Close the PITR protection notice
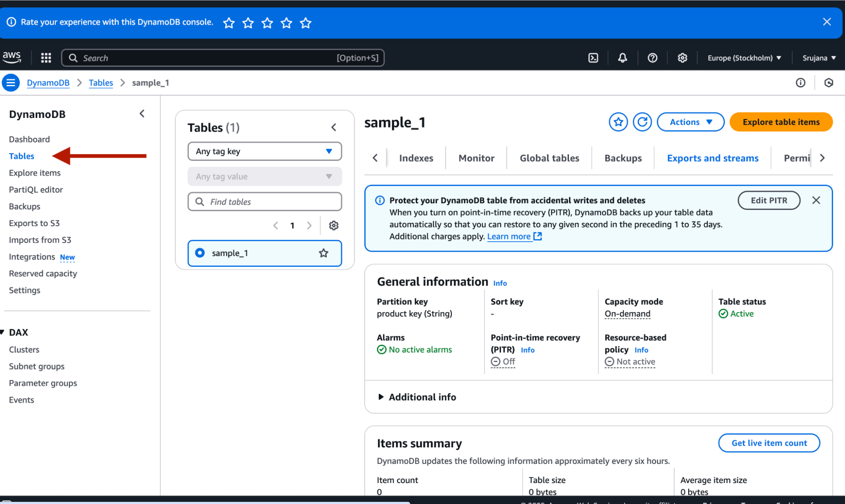The height and width of the screenshot is (504, 845). click(816, 200)
